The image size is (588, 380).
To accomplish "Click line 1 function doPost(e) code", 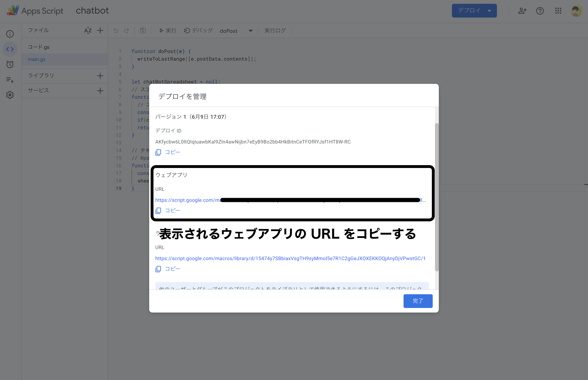I will (161, 51).
